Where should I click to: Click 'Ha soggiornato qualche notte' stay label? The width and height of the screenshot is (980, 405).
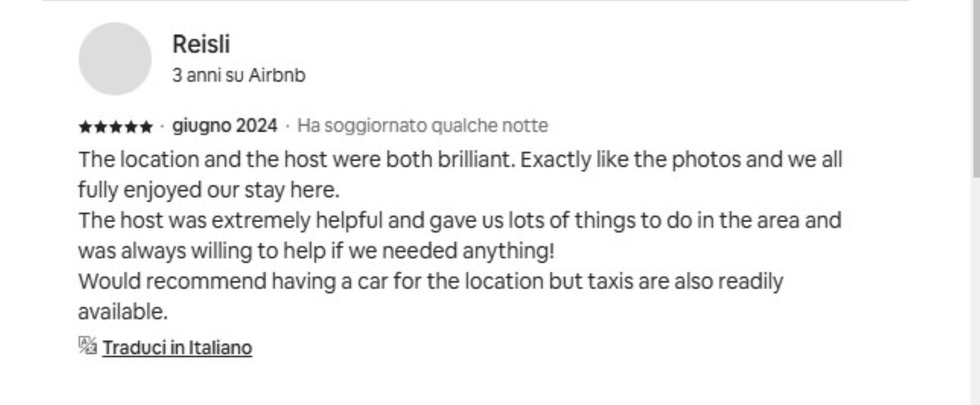(422, 126)
